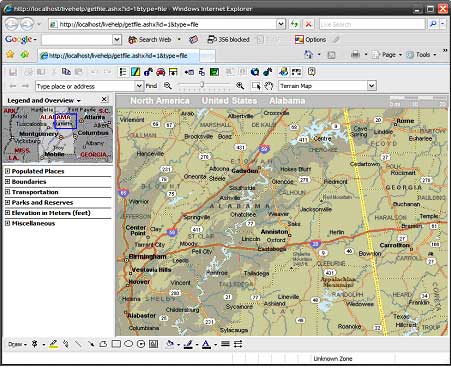Screen dimensions: 451x368
Task: Select the oval drawing tool
Action: (128, 344)
